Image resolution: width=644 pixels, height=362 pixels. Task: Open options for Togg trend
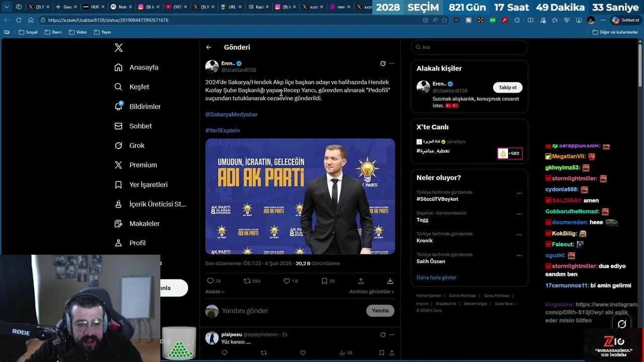pos(519,214)
